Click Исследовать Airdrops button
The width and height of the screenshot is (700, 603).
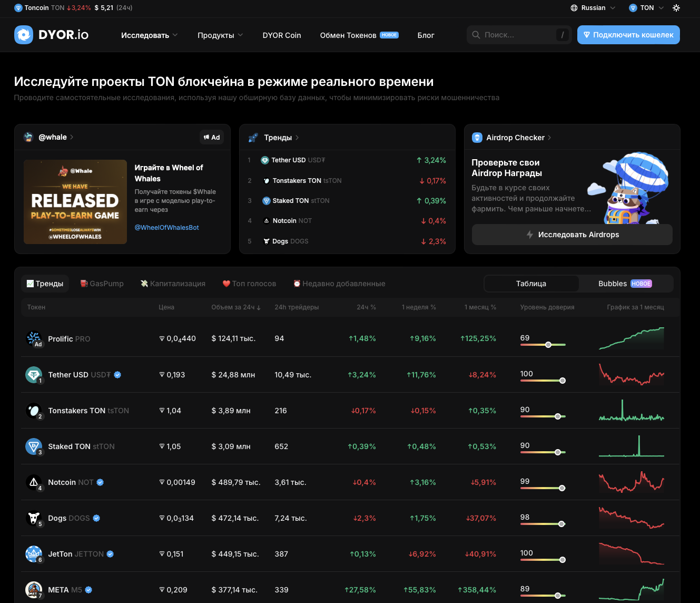point(572,235)
